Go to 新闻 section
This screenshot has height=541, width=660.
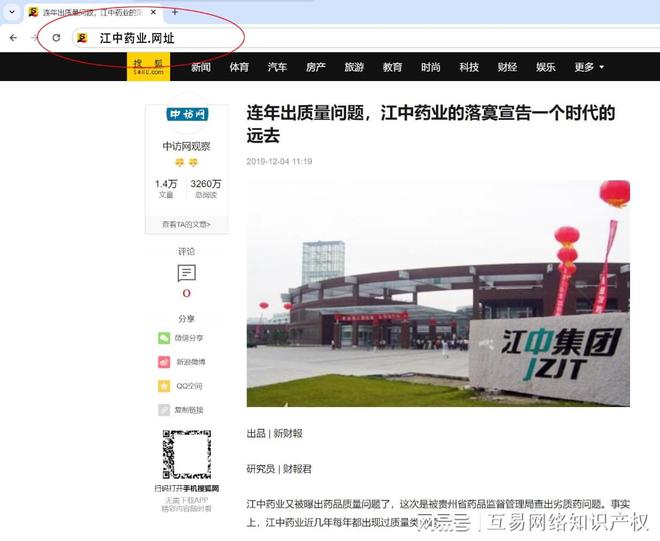(x=201, y=67)
